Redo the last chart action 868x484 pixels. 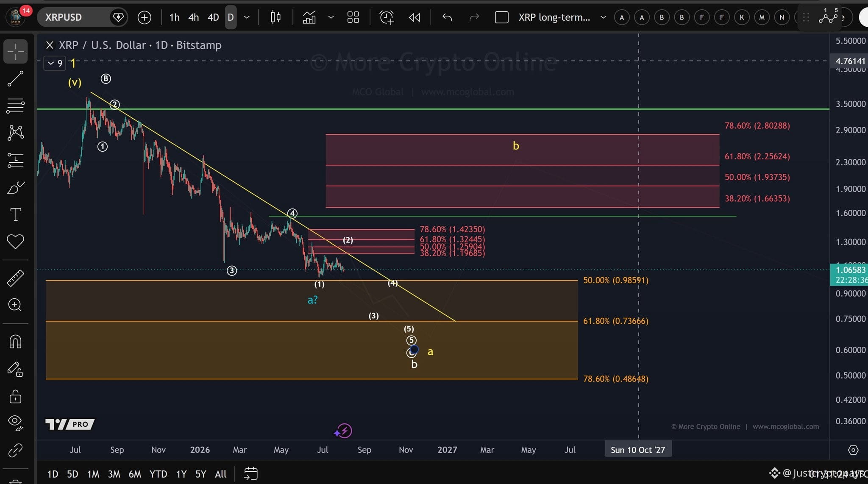tap(474, 17)
